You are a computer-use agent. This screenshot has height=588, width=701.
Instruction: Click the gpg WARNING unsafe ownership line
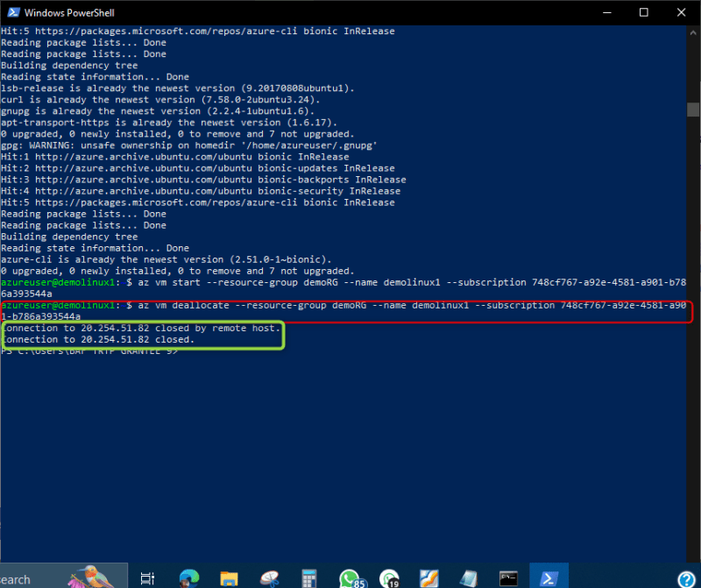[189, 145]
